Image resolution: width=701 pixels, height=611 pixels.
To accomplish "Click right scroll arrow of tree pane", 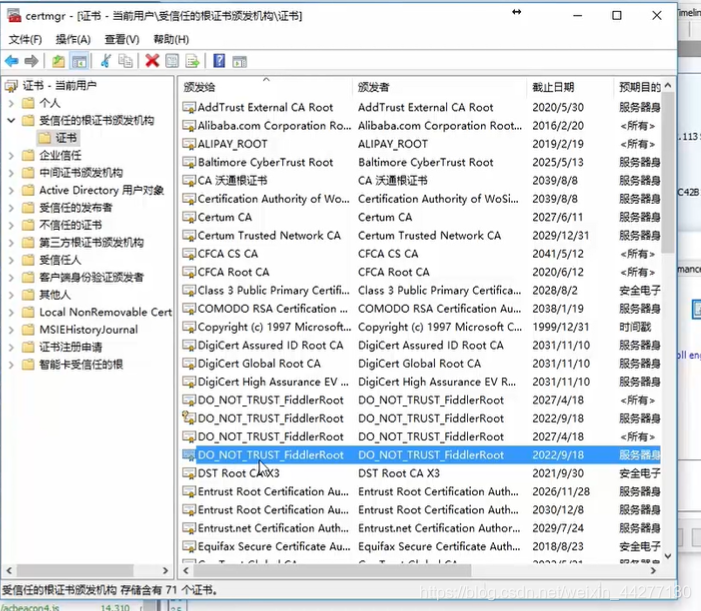I will tap(165, 571).
